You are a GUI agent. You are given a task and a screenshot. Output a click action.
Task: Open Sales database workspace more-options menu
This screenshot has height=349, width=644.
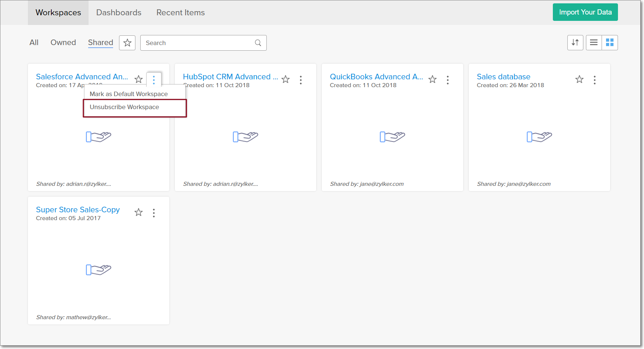(x=595, y=80)
